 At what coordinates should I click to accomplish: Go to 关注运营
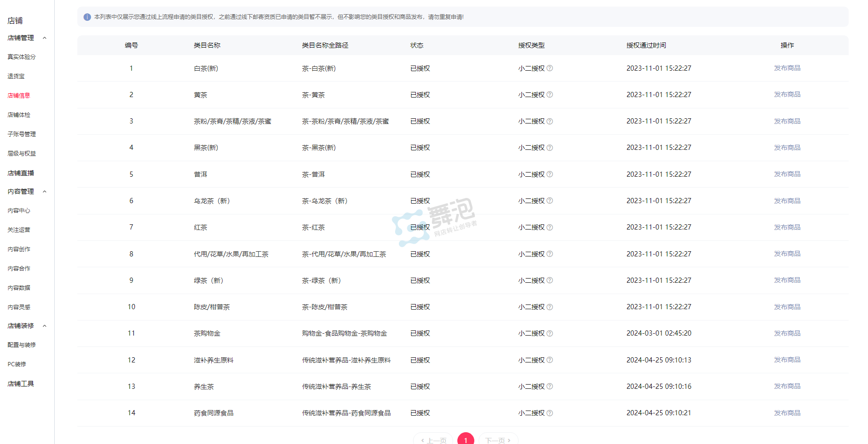[19, 230]
